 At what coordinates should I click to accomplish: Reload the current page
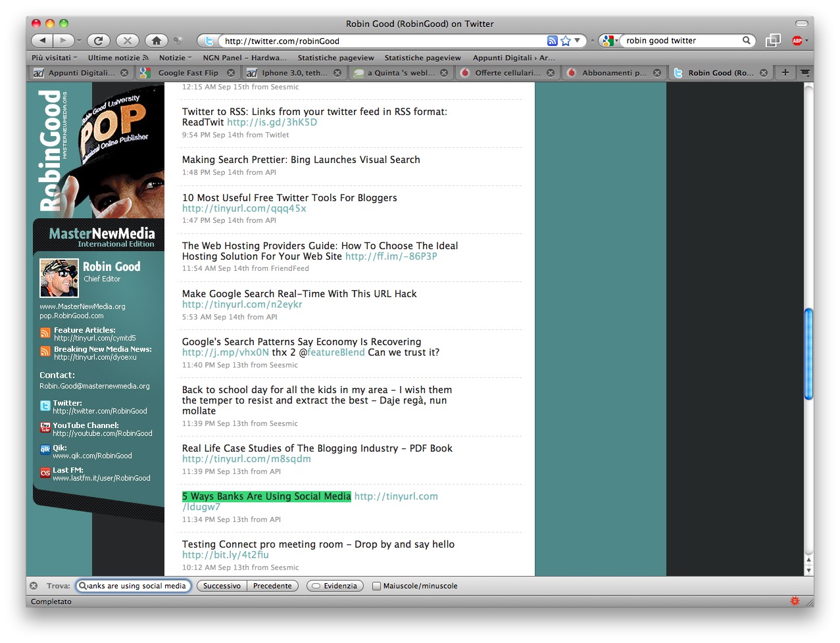click(98, 41)
